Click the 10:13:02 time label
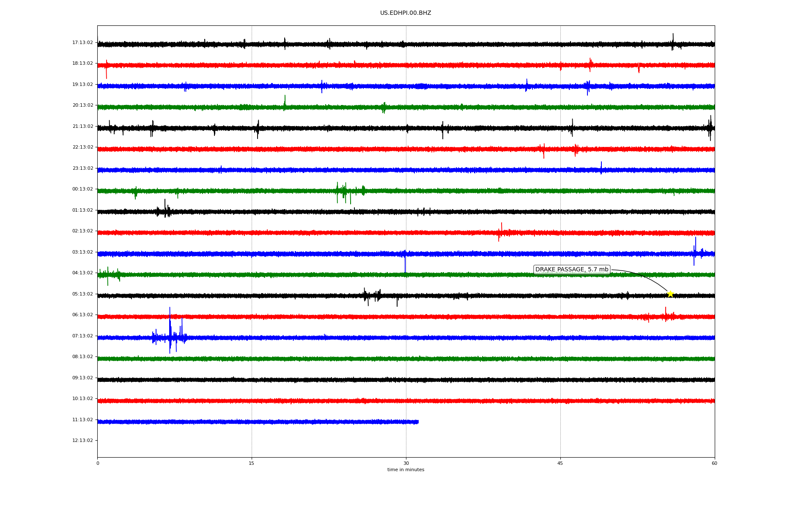The image size is (812, 508). point(82,399)
